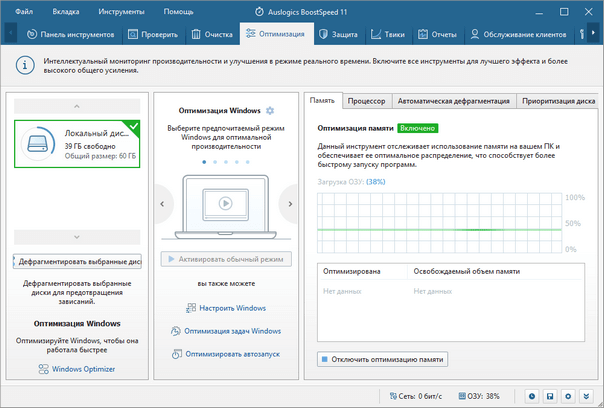604x408 pixels.
Task: Click the play icon on the laptop illustration
Action: [225, 203]
